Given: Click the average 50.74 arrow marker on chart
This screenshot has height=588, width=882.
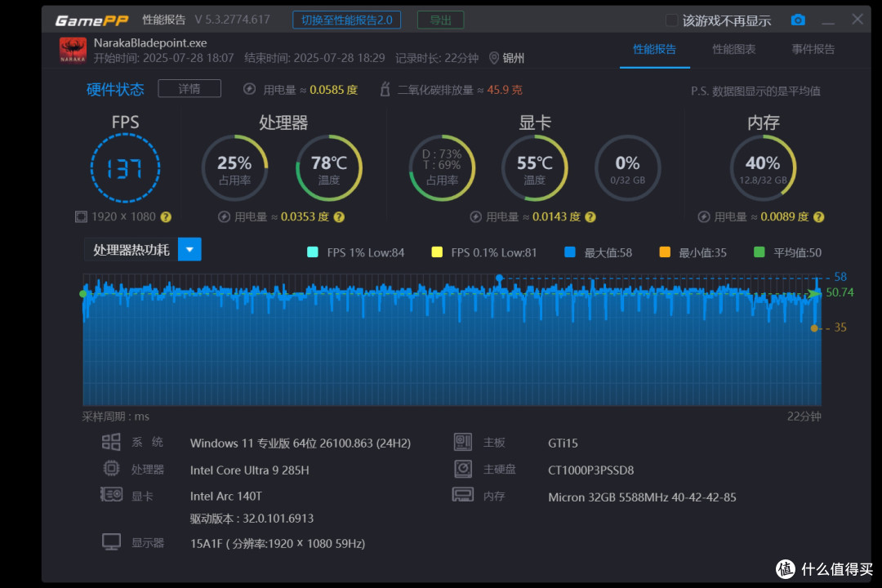Looking at the screenshot, I should [814, 293].
